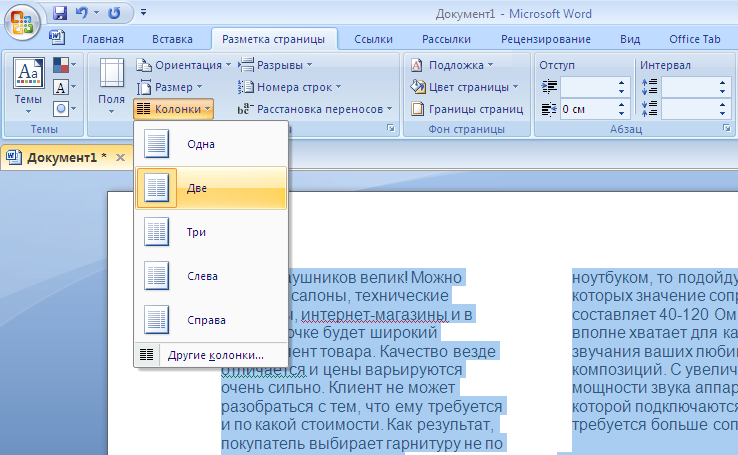
Task: Increase left indent with up arrow
Action: click(x=622, y=83)
